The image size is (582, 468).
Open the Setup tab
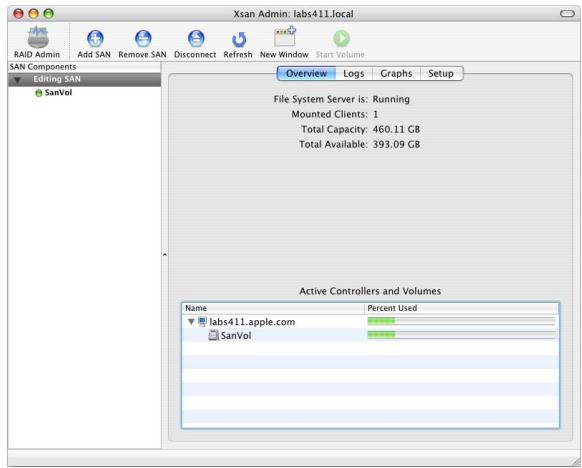[x=441, y=73]
